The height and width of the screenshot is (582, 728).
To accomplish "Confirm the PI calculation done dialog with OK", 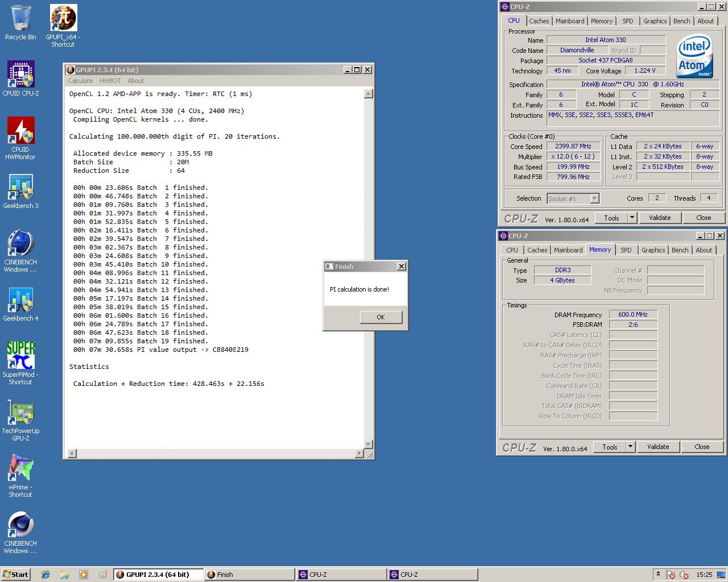I will [380, 317].
